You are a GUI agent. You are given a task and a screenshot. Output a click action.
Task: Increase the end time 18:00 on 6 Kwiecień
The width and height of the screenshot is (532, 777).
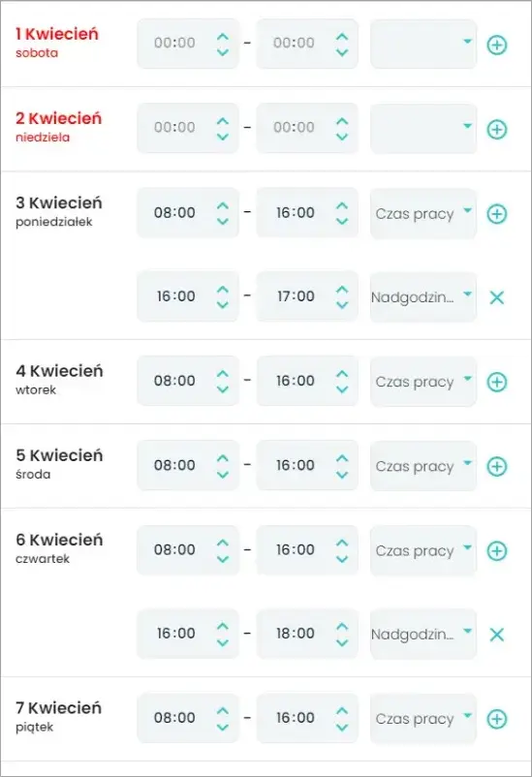click(x=342, y=626)
